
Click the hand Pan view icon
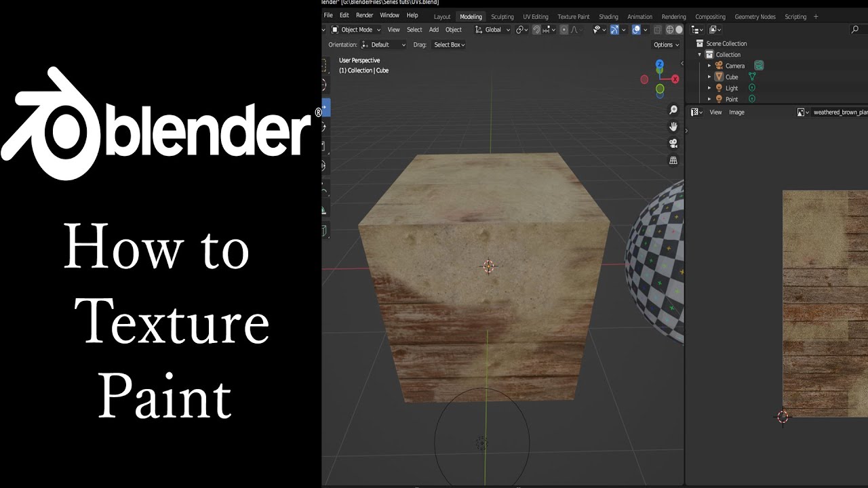pyautogui.click(x=673, y=127)
